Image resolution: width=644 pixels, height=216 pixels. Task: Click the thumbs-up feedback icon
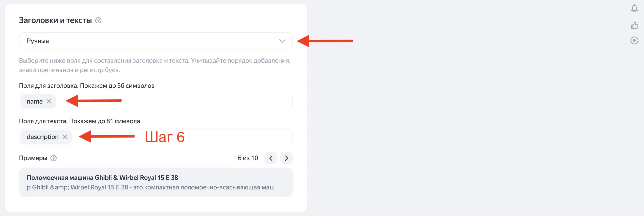point(634,25)
